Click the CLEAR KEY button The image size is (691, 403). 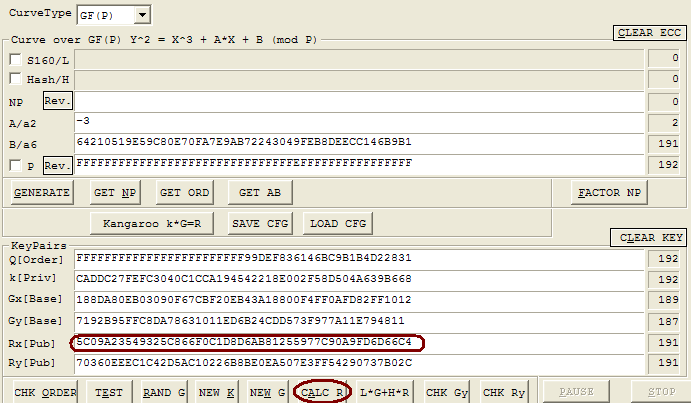pyautogui.click(x=648, y=238)
